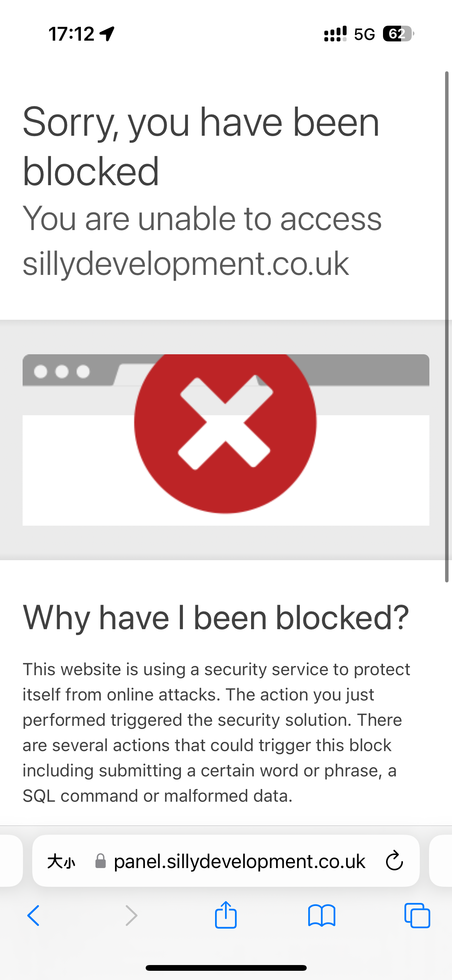Show all open tabs icon
This screenshot has width=452, height=980.
(417, 916)
